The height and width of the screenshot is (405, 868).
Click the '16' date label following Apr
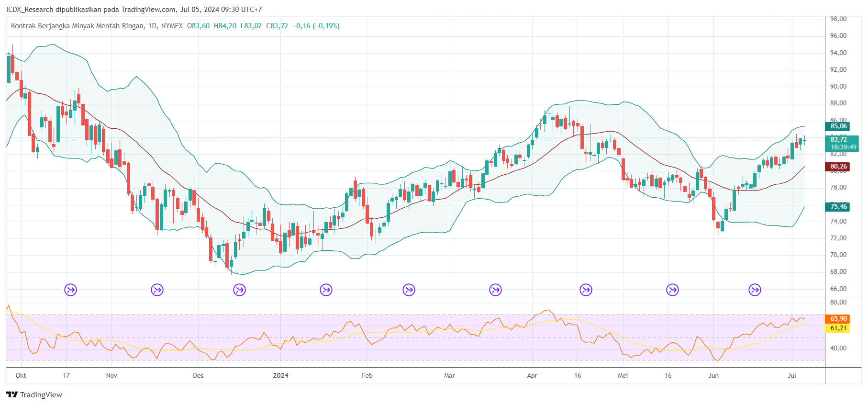pos(578,375)
